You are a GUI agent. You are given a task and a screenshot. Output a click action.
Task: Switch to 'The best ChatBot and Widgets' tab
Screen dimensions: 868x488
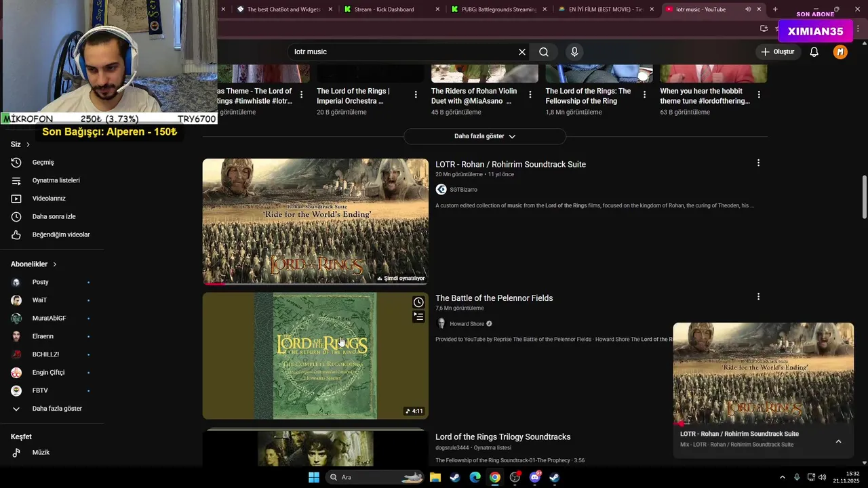(x=283, y=9)
